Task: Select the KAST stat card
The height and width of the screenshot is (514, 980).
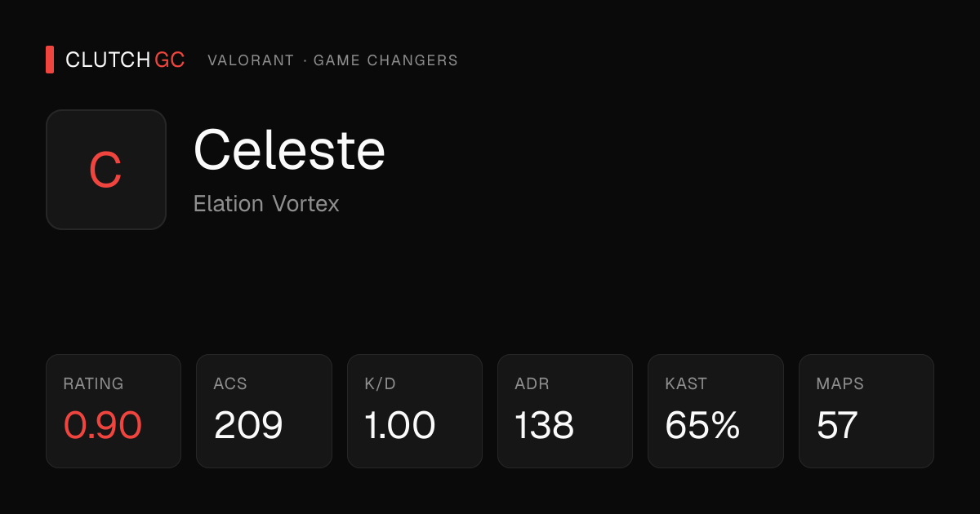Action: tap(715, 411)
